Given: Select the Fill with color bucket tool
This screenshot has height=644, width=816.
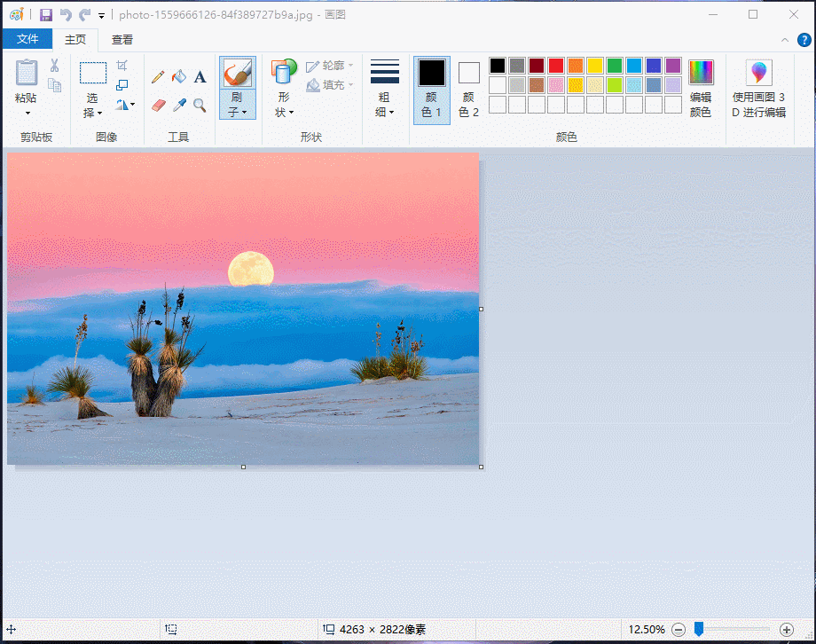Looking at the screenshot, I should tap(179, 77).
